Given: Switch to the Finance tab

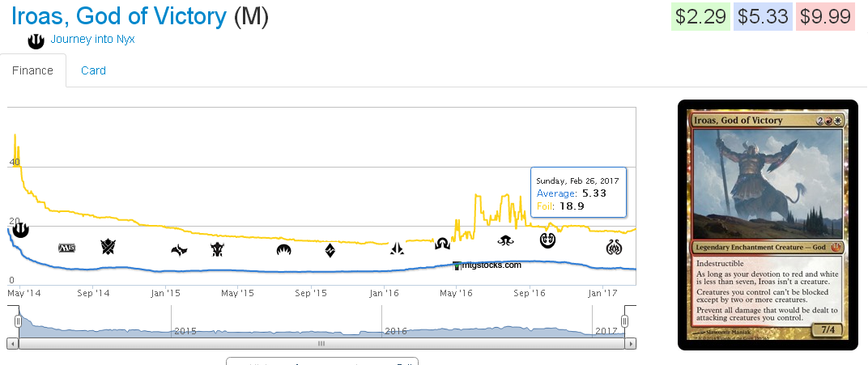Looking at the screenshot, I should 32,70.
